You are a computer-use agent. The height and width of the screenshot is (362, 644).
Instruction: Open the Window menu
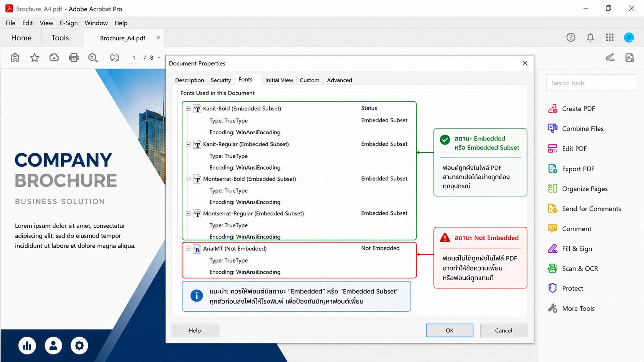click(x=96, y=23)
